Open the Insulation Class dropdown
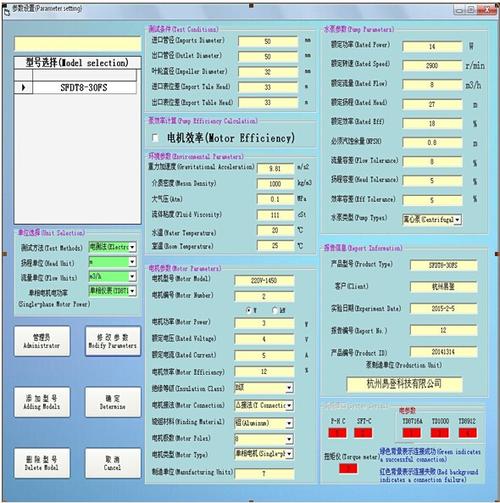 pyautogui.click(x=289, y=388)
